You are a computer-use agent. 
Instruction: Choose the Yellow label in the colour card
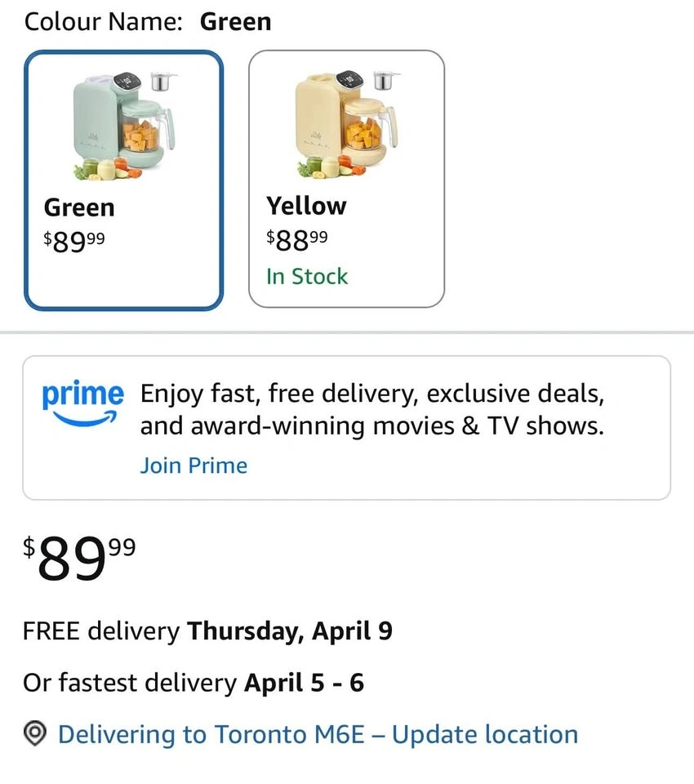[x=306, y=206]
